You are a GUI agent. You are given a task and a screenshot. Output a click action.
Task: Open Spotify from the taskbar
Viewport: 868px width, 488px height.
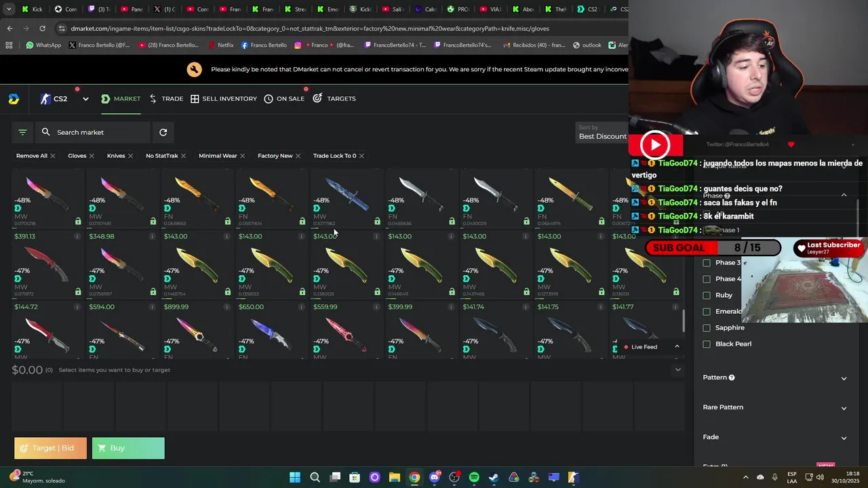(474, 477)
